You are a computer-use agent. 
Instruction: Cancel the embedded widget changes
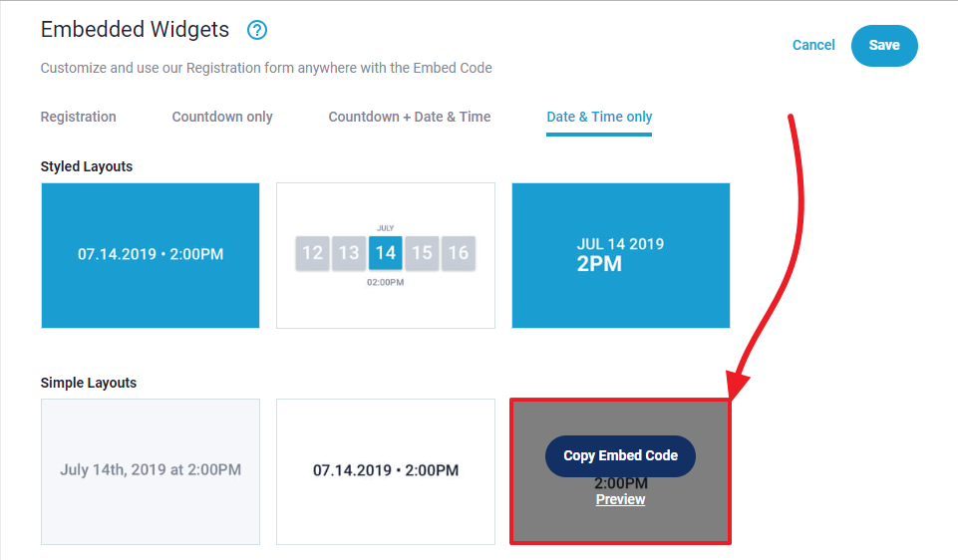813,45
